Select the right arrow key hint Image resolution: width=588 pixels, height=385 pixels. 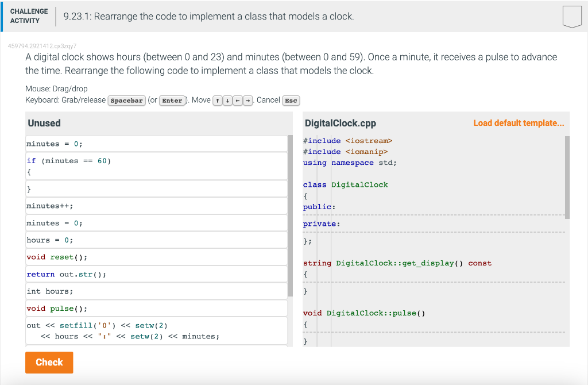pyautogui.click(x=247, y=101)
